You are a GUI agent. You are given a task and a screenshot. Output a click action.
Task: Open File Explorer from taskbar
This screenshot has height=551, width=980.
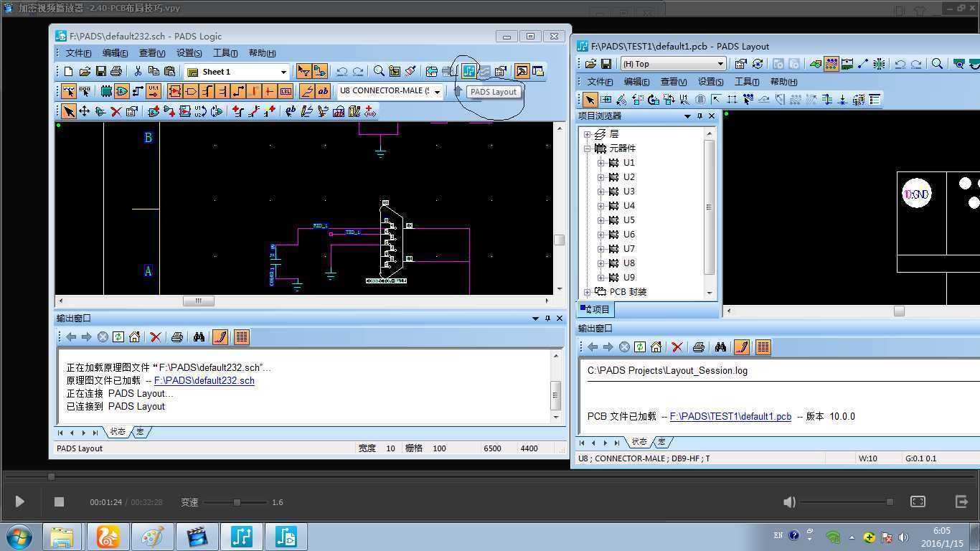[x=62, y=537]
